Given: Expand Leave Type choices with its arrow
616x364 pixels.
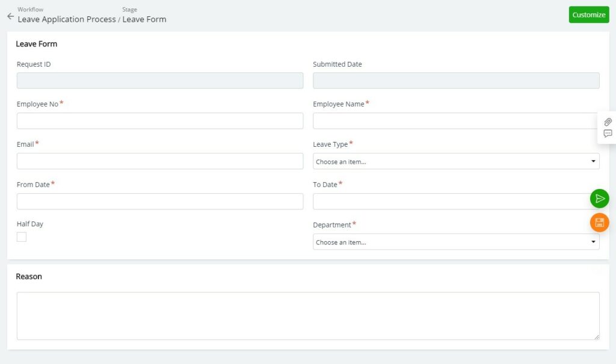Looking at the screenshot, I should click(593, 161).
